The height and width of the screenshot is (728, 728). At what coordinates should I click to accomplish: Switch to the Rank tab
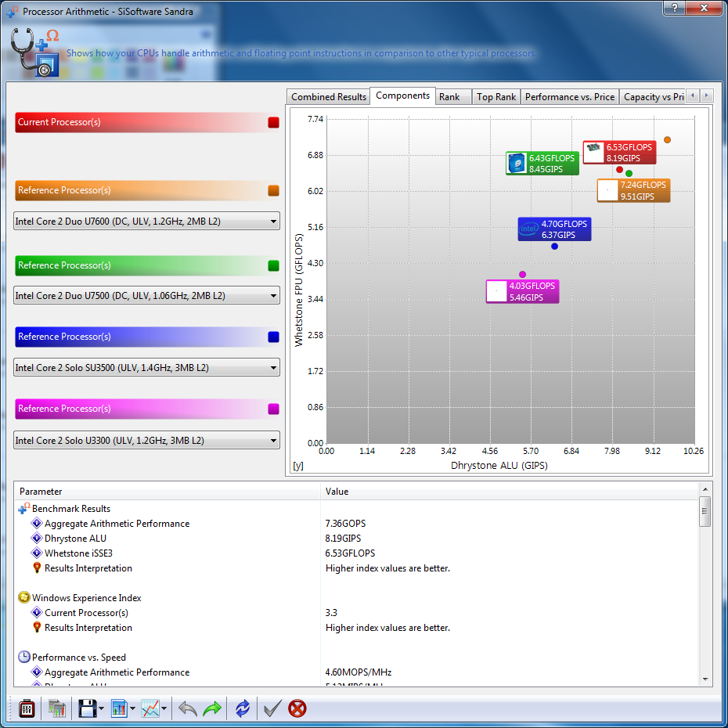tap(453, 97)
